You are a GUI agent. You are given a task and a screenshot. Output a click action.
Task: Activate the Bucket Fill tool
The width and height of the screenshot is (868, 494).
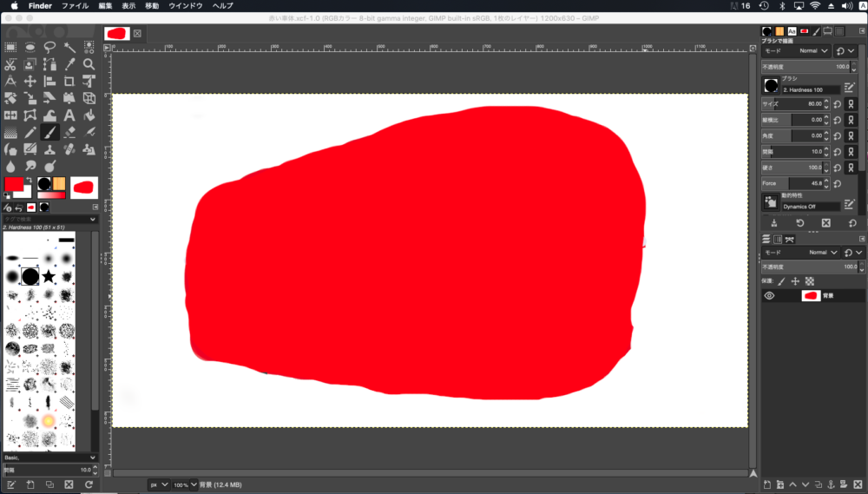pyautogui.click(x=89, y=115)
